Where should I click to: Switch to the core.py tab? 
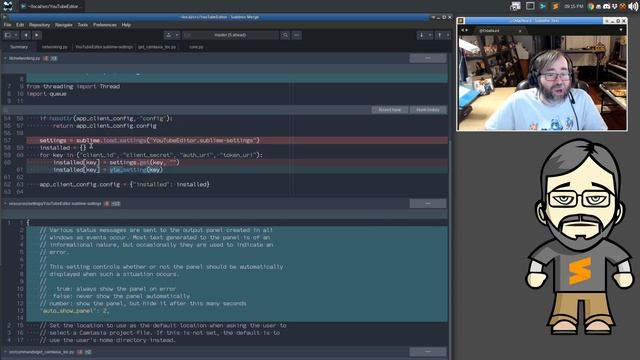point(196,47)
